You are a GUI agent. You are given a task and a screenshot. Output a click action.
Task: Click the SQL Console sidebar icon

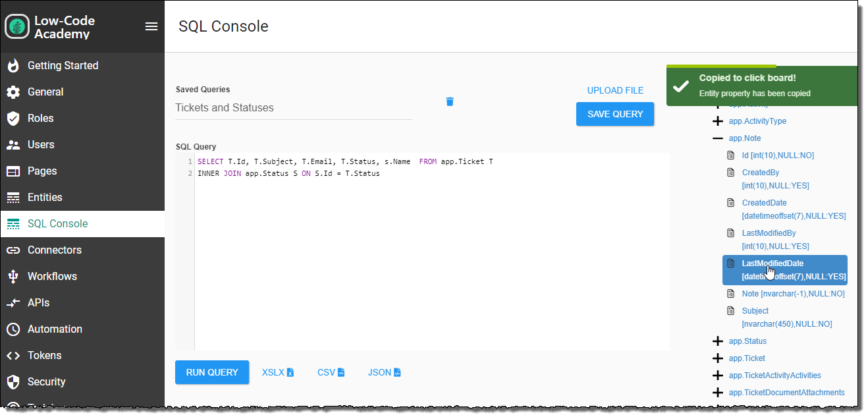(x=13, y=223)
